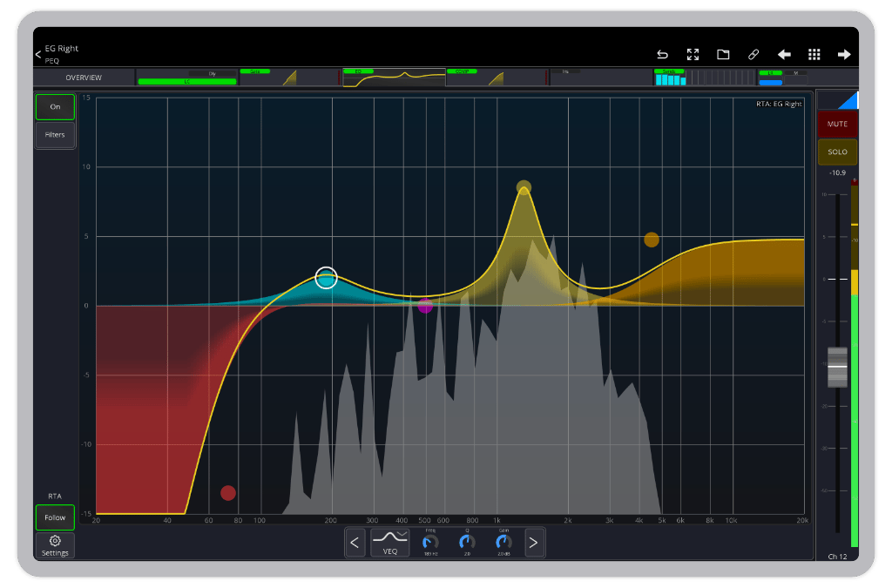This screenshot has width=892, height=588.
Task: Open fullscreen view with the expand icon
Action: [x=693, y=54]
